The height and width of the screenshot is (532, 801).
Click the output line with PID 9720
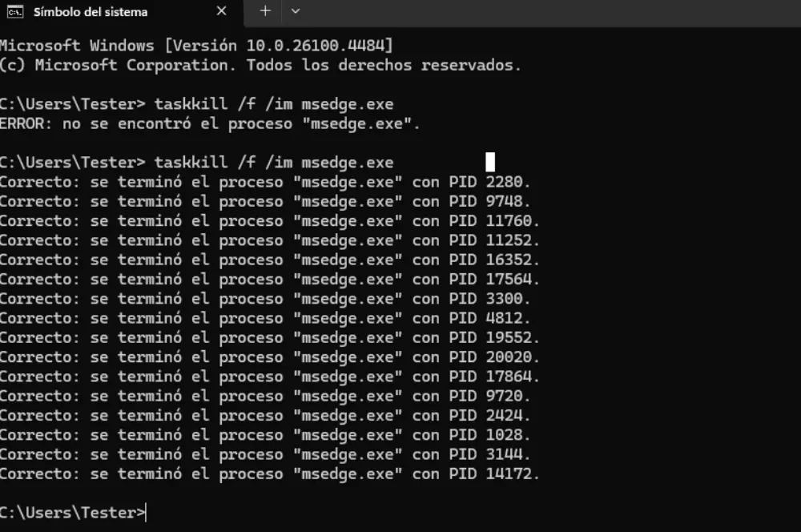coord(264,396)
